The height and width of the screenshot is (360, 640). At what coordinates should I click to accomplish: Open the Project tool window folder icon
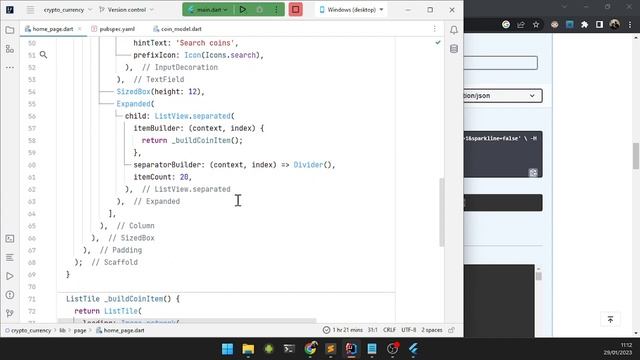pos(10,30)
